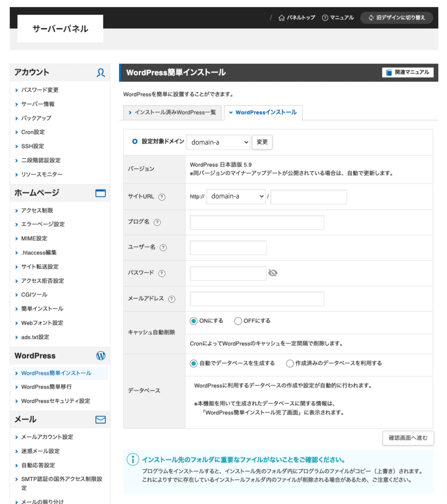Screen dimensions: 447x504
Task: Open エラーページ設定 in sidebar
Action: (43, 224)
